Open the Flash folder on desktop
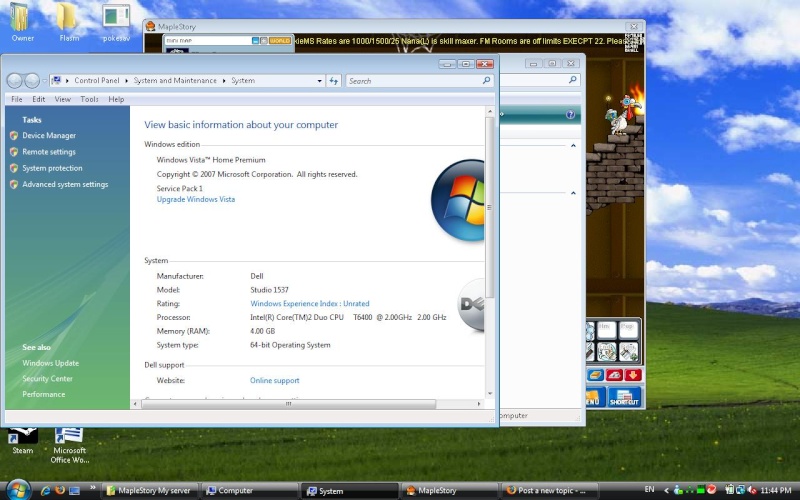This screenshot has width=800, height=500. 68,21
